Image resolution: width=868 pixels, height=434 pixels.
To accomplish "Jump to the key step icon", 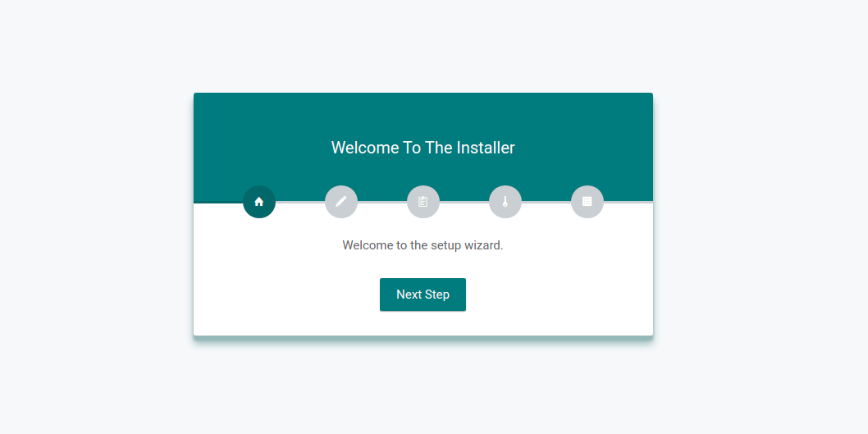I will 505,202.
